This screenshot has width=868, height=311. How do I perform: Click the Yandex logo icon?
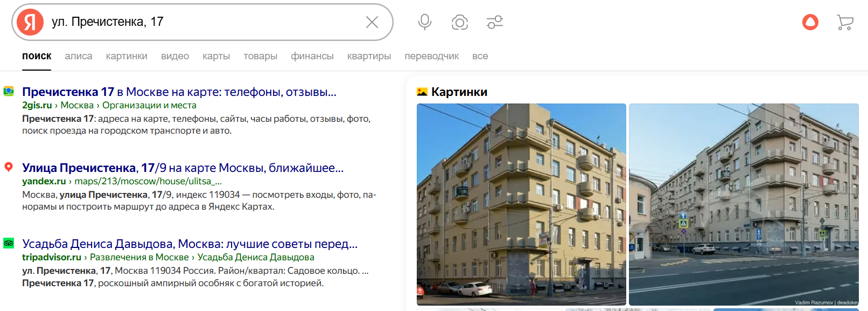point(30,22)
